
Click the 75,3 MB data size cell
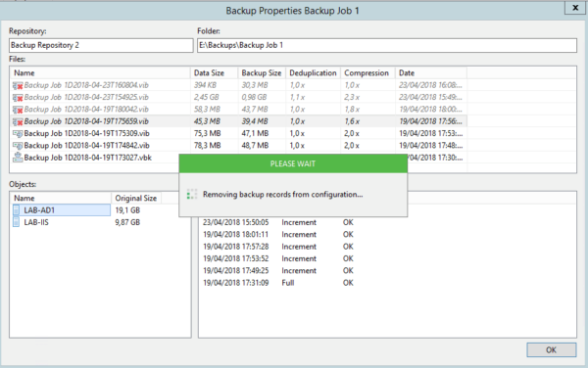208,134
